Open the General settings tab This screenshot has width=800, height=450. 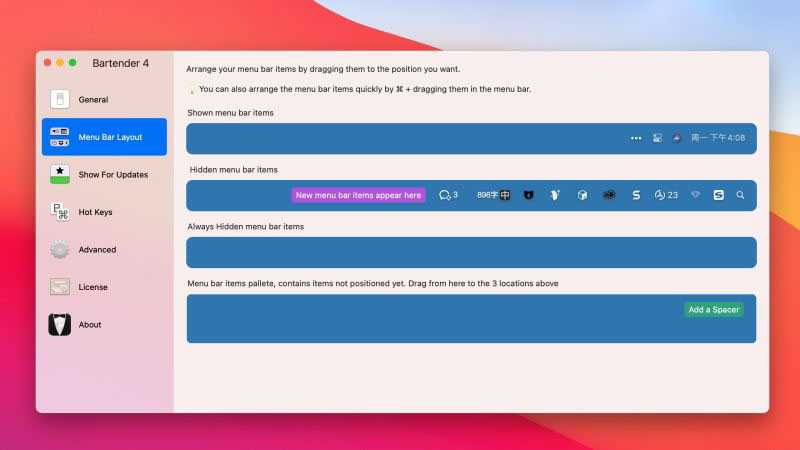[x=93, y=100]
